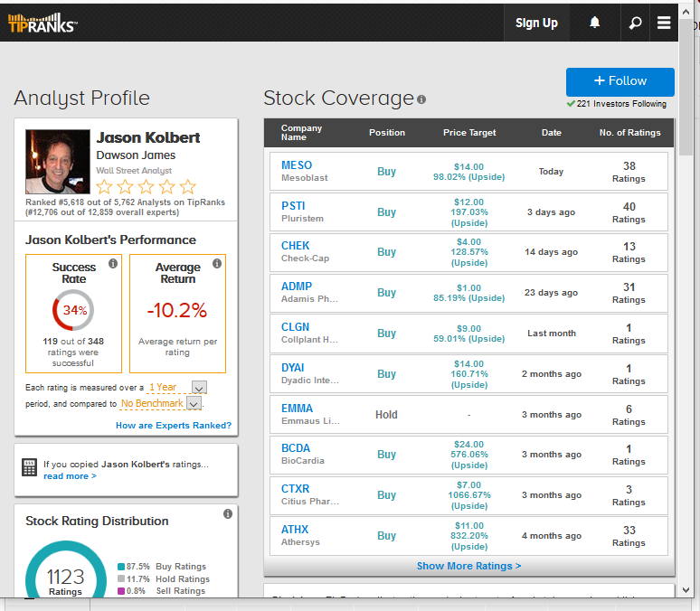Click Jason Kolbert's profile photo
The height and width of the screenshot is (611, 700).
pos(58,162)
